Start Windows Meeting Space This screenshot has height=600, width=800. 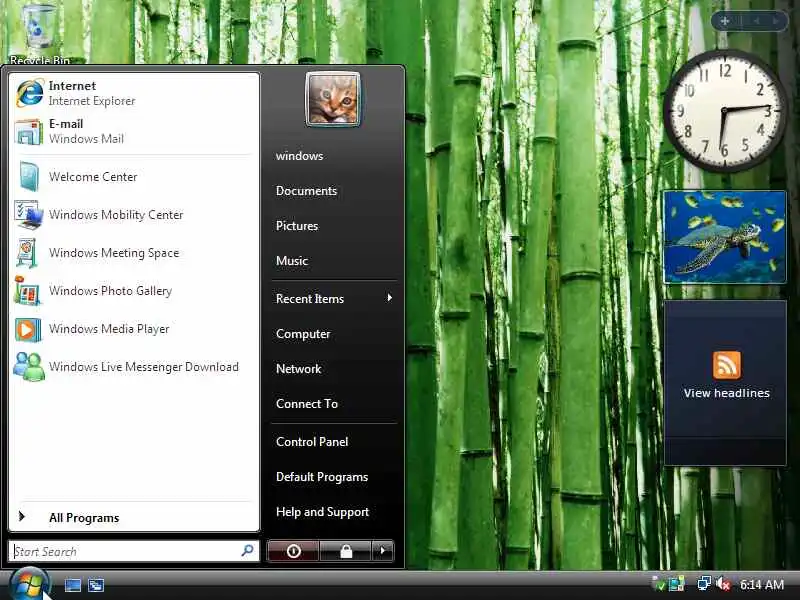click(134, 253)
